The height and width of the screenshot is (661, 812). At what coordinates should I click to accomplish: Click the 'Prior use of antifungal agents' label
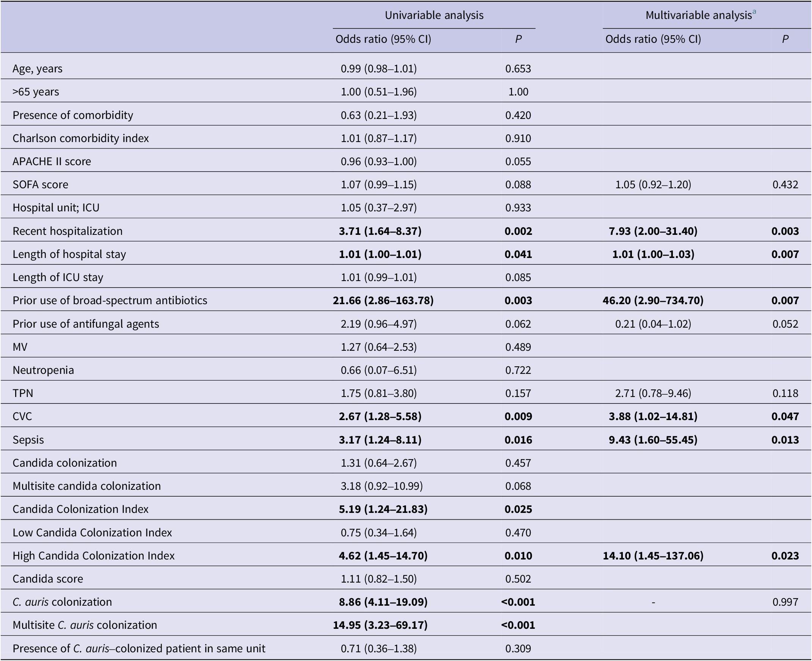[86, 323]
